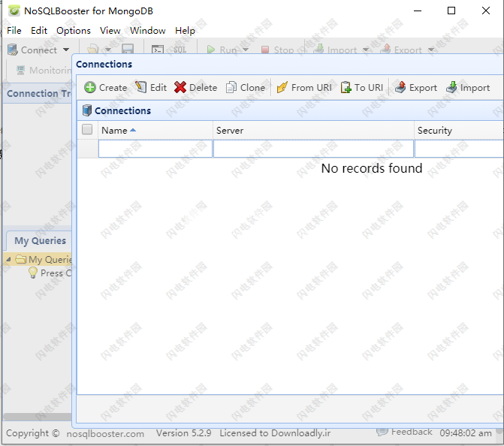Maximize the NoSQLBooster window

tap(451, 11)
